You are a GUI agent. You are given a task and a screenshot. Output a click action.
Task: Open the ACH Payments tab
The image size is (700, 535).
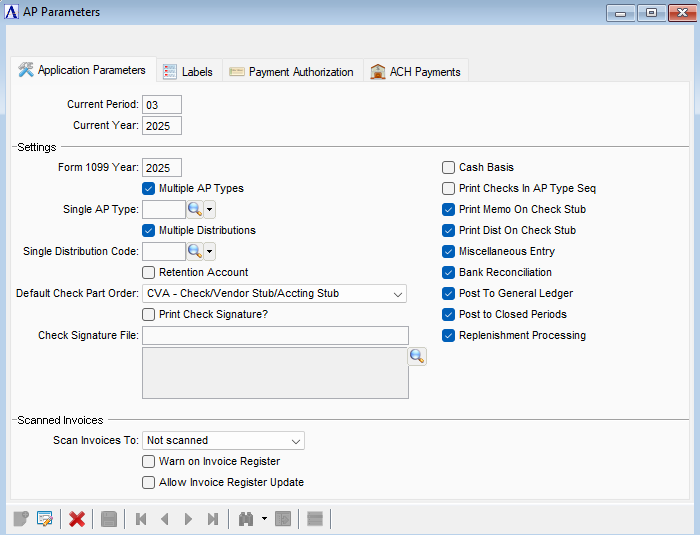415,72
